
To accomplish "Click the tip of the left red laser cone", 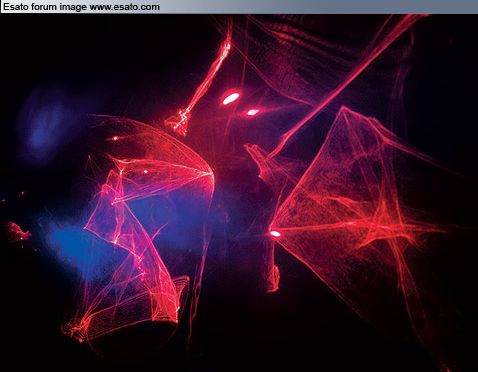I will point(211,172).
